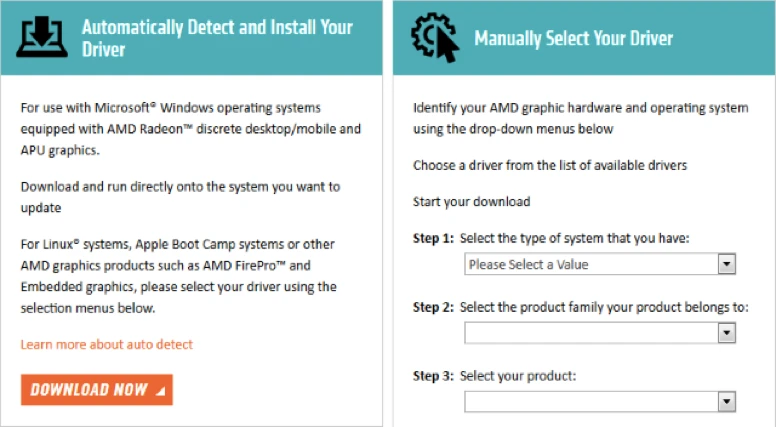
Task: Open the 'Learn more about auto detect' link
Action: point(107,344)
